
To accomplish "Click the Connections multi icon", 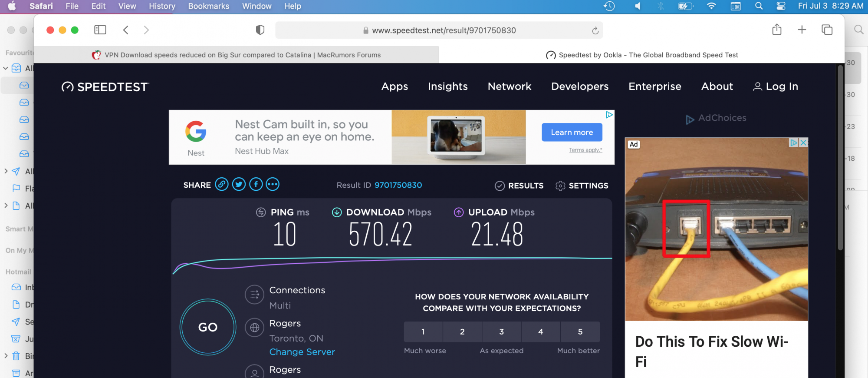I will (x=254, y=295).
